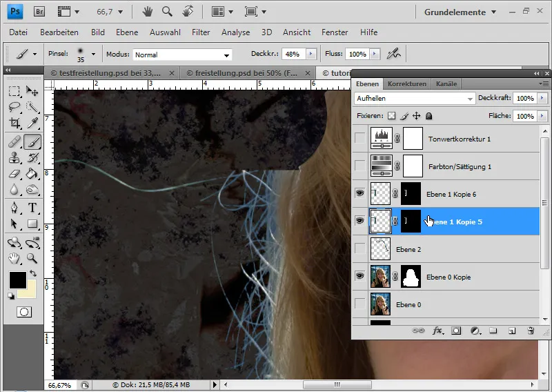Viewport: 552px width, 392px height.
Task: Open the Ebene menu
Action: [x=127, y=32]
